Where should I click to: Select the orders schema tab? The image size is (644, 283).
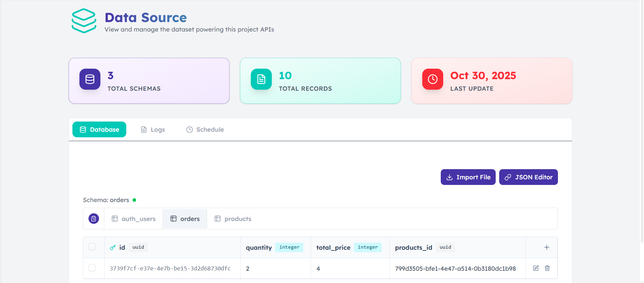pos(185,219)
